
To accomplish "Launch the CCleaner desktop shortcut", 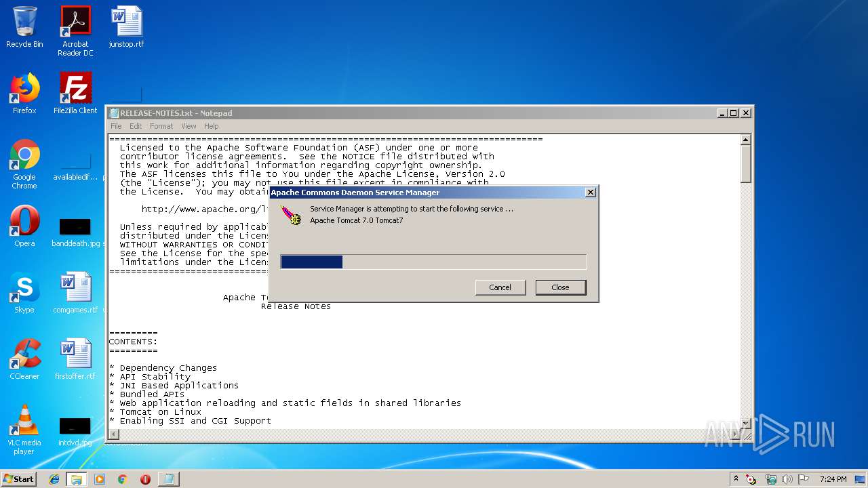I will pos(24,359).
